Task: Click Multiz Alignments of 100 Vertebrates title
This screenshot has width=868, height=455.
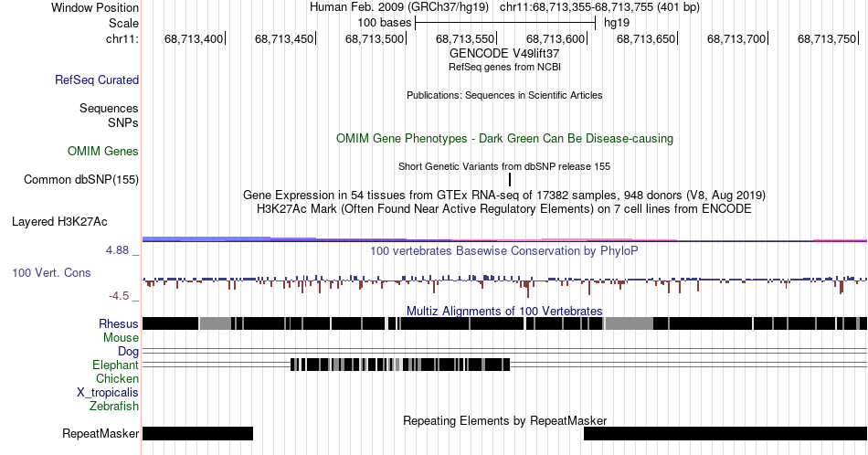Action: click(504, 311)
